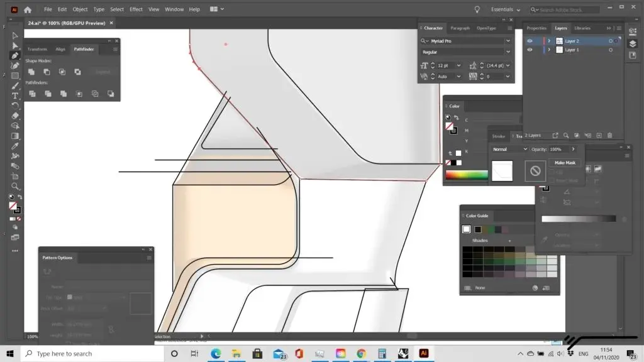Click the Opacity 100% field
Viewport: 644px width, 362px height.
click(x=558, y=150)
